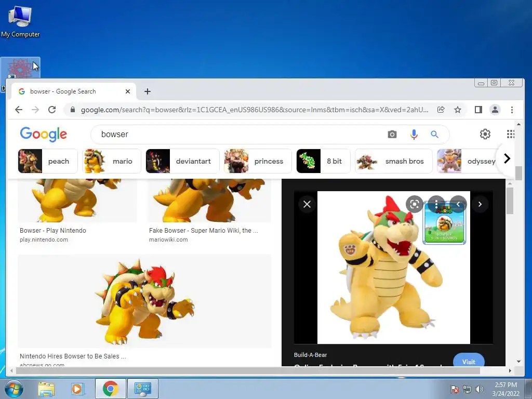Viewport: 532px width, 399px height.
Task: Open Chrome three-dot menu
Action: (x=512, y=110)
